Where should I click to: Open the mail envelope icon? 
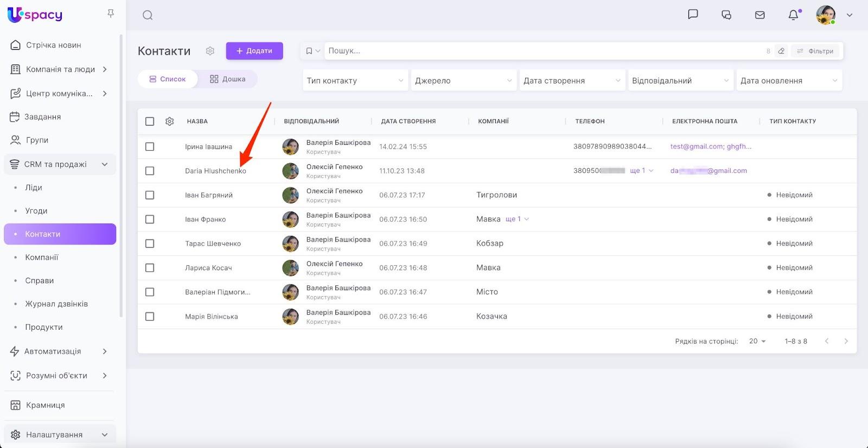(760, 15)
